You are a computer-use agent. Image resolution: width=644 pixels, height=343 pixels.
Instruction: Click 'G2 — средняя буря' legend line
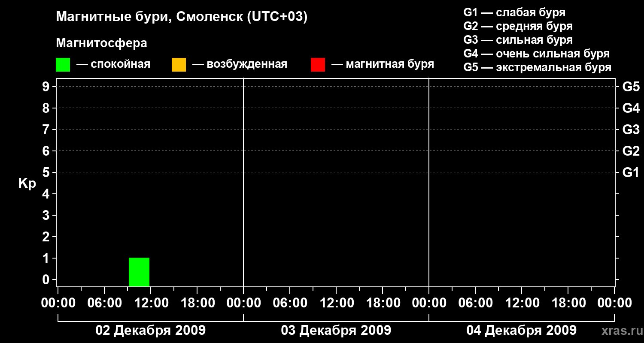coord(518,26)
